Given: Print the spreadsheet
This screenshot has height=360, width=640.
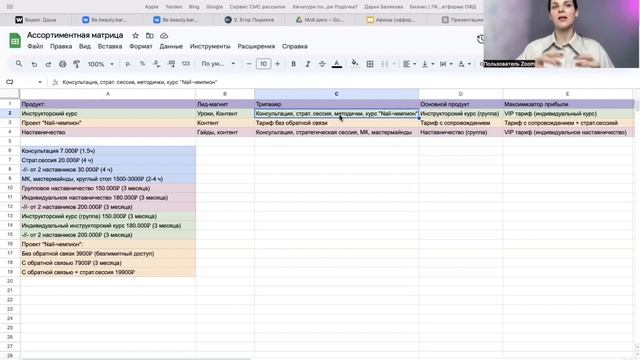Looking at the screenshot, I should (62, 64).
